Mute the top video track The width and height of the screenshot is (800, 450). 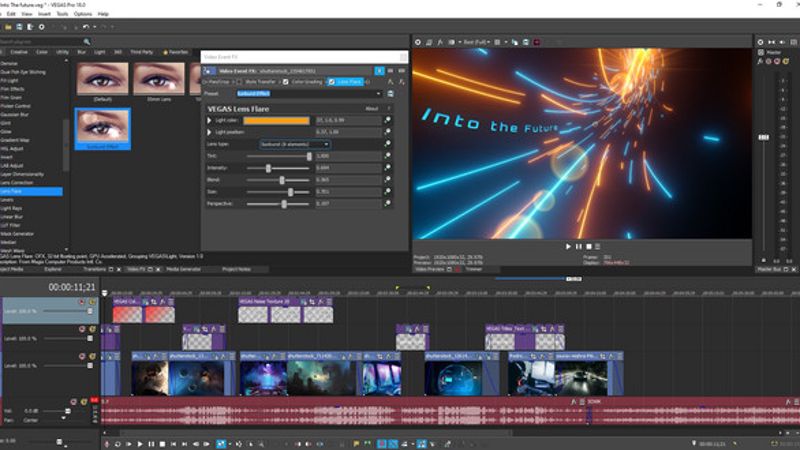tap(82, 302)
